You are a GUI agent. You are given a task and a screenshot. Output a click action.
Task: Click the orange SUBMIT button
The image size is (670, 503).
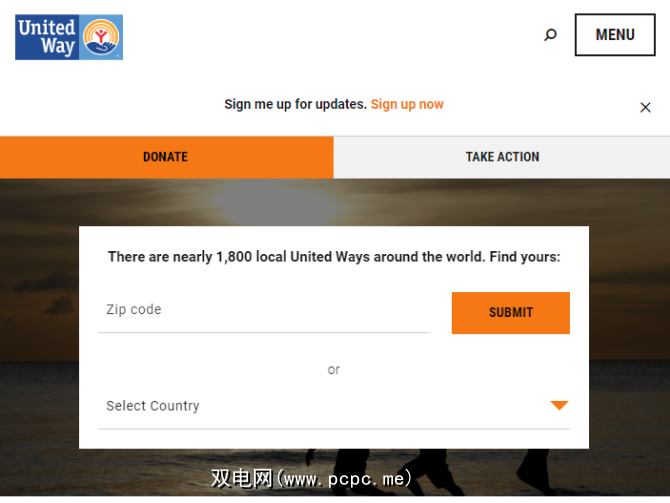click(511, 312)
